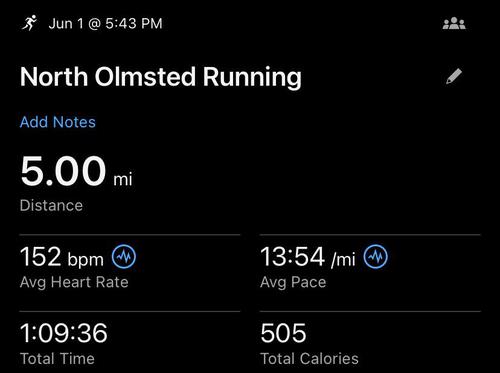Tap the Avg Heart Rate label
The height and width of the screenshot is (373, 500).
(74, 283)
